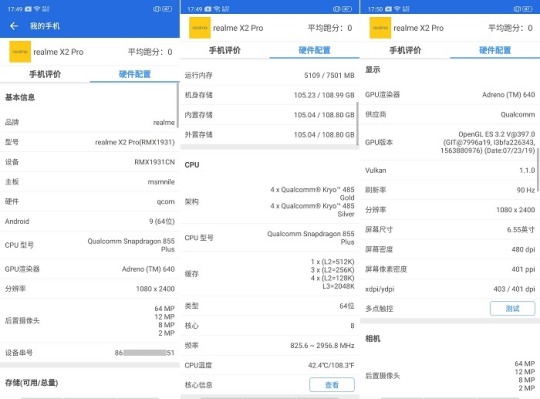Tap the Wi-Fi icon in left status bar
The height and width of the screenshot is (399, 540).
point(37,9)
